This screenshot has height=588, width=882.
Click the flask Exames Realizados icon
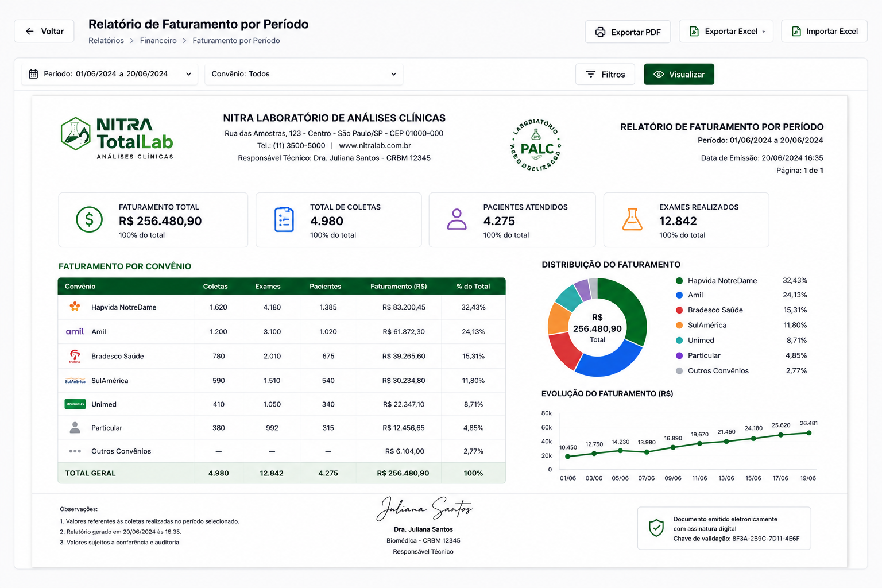632,219
